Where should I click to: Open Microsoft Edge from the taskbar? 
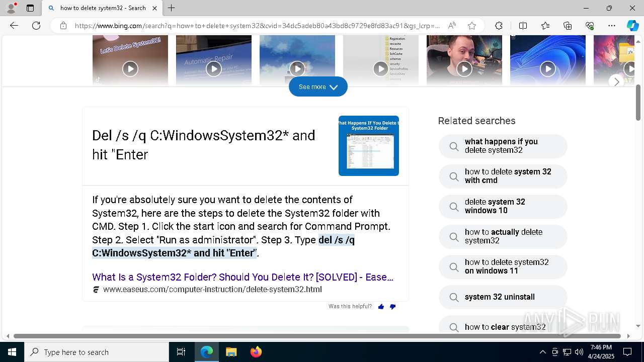(x=207, y=352)
